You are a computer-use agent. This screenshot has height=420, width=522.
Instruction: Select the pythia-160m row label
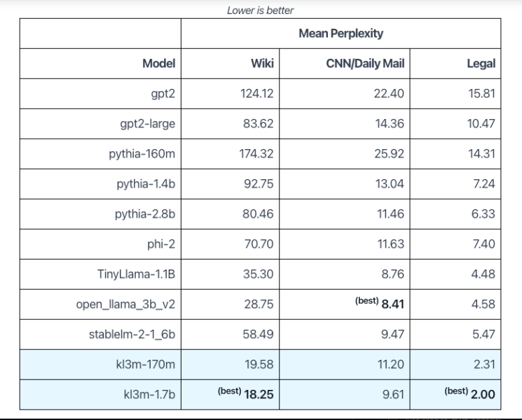(x=142, y=154)
